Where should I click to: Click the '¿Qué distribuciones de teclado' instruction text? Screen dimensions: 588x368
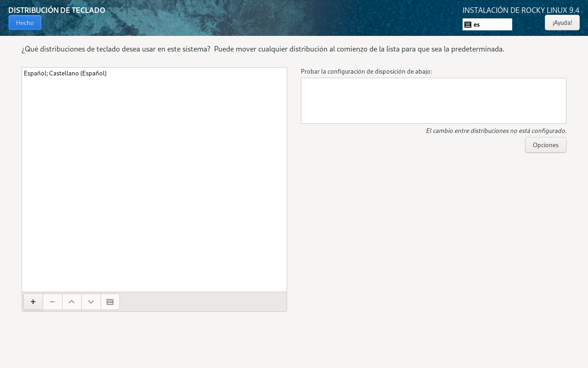point(263,49)
